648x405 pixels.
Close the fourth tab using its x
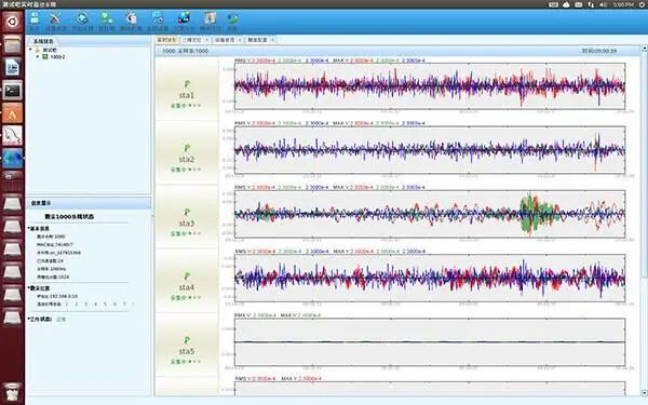(271, 38)
